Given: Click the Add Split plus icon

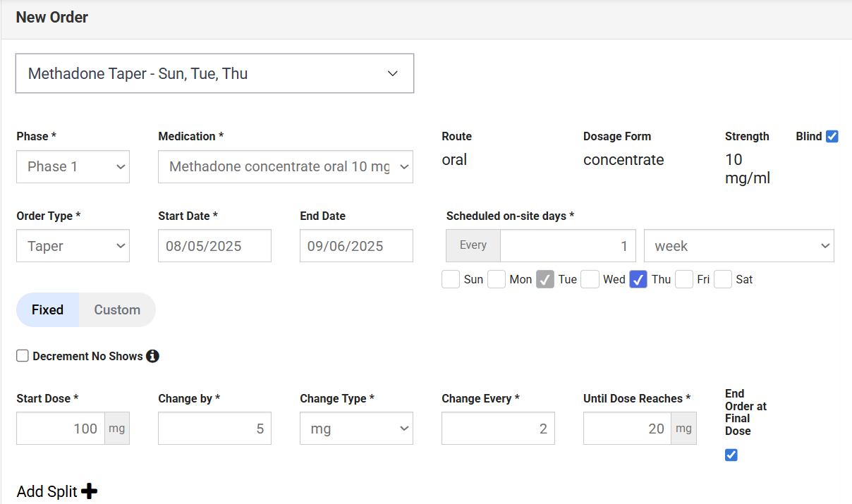Looking at the screenshot, I should [x=89, y=491].
